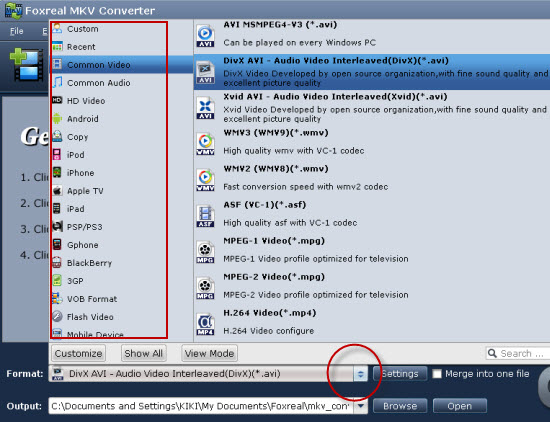Click the DivX AVI format icon

point(205,72)
